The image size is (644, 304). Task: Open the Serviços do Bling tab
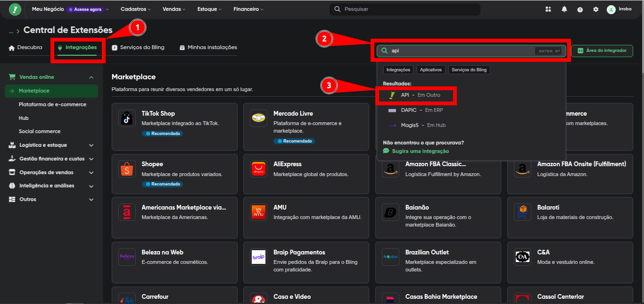pyautogui.click(x=138, y=47)
